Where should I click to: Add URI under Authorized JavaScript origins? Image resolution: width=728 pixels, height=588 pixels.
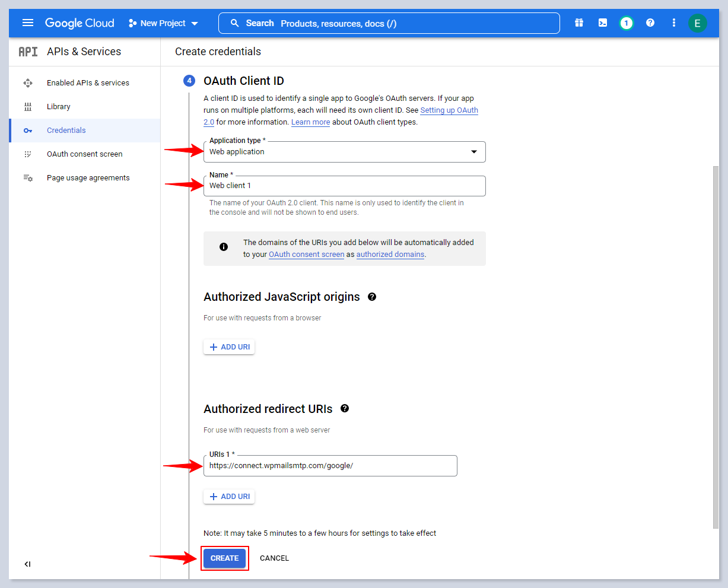pyautogui.click(x=229, y=347)
